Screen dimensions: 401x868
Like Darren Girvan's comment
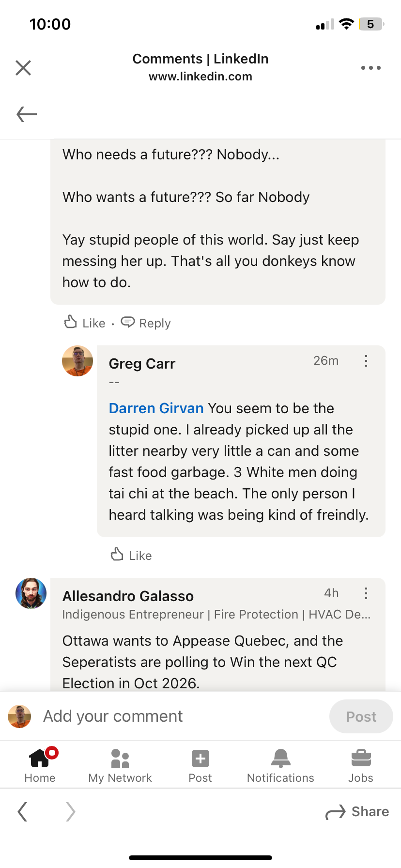tap(85, 323)
